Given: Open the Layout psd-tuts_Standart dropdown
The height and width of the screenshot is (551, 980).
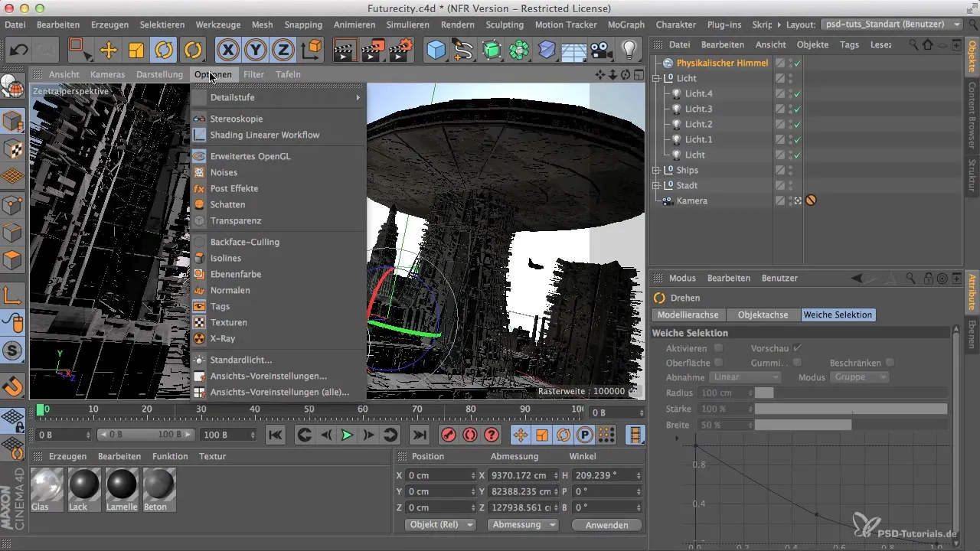Looking at the screenshot, I should coord(892,24).
